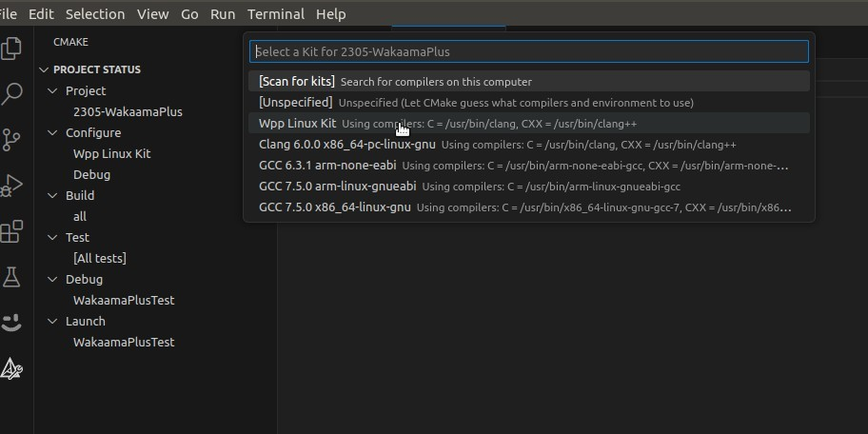
Task: Open the Explorer view in activity bar
Action: tap(12, 49)
